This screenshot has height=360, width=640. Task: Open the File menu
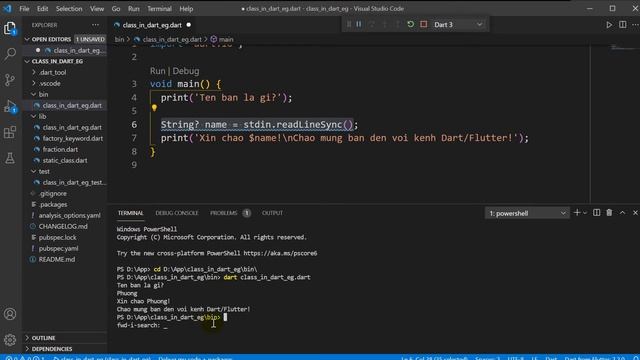tap(24, 9)
